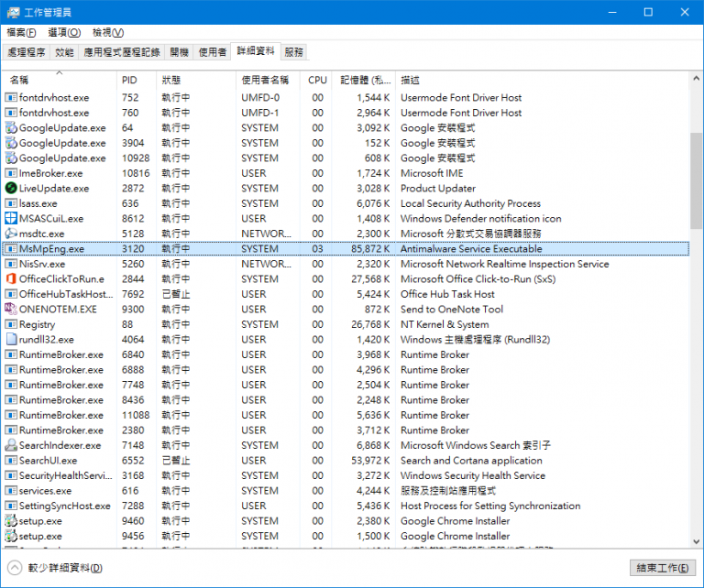704x588 pixels.
Task: Click the NT Kernel & System description
Action: tap(445, 324)
